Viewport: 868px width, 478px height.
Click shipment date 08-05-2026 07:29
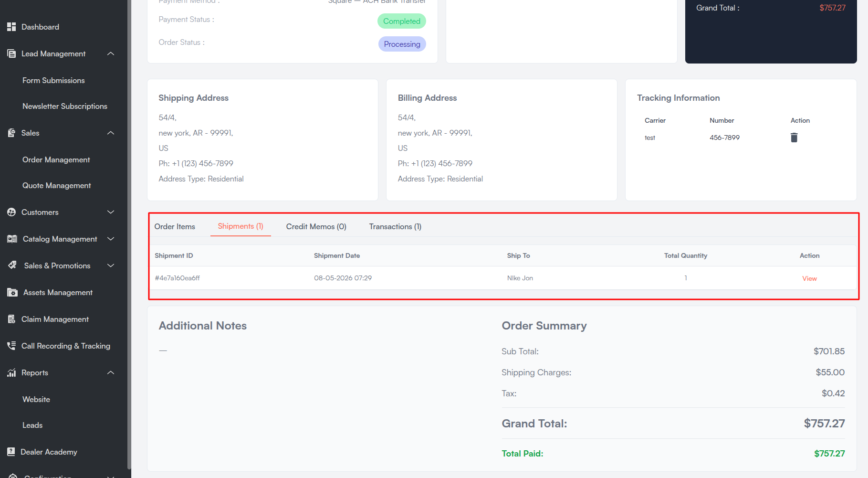343,278
